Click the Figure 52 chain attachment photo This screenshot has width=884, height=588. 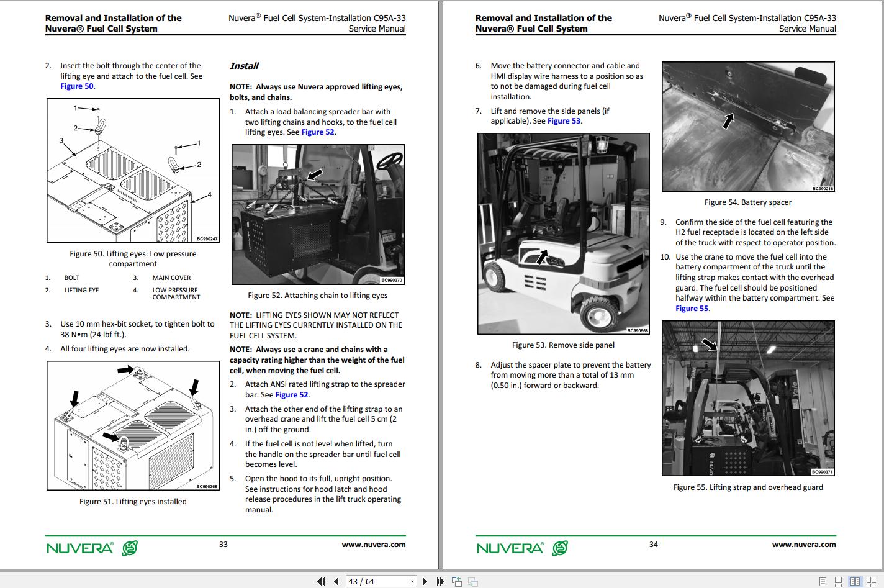click(318, 214)
